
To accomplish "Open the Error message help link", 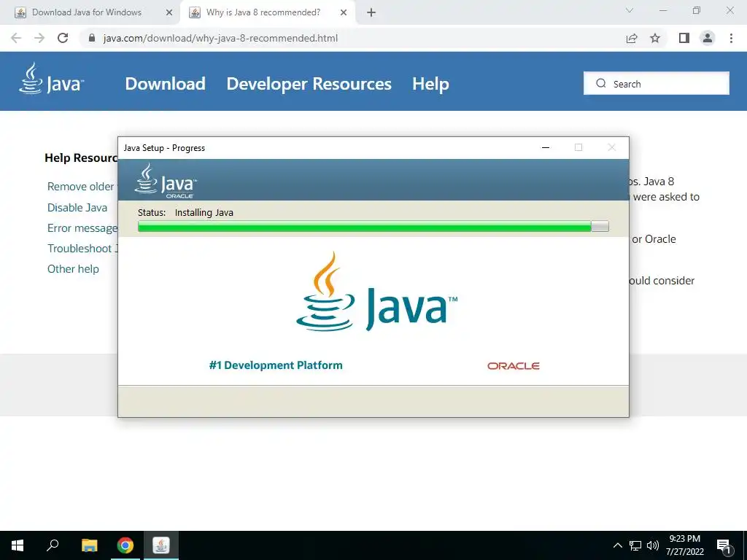I will click(82, 228).
